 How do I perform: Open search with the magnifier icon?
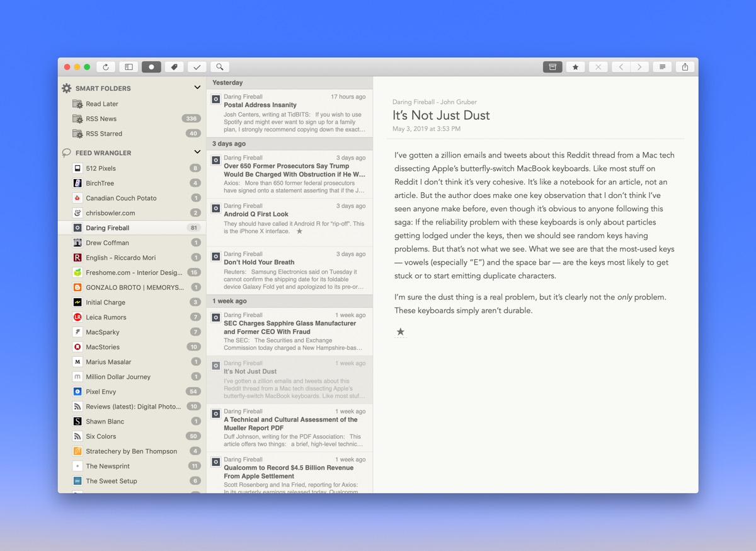(x=220, y=67)
